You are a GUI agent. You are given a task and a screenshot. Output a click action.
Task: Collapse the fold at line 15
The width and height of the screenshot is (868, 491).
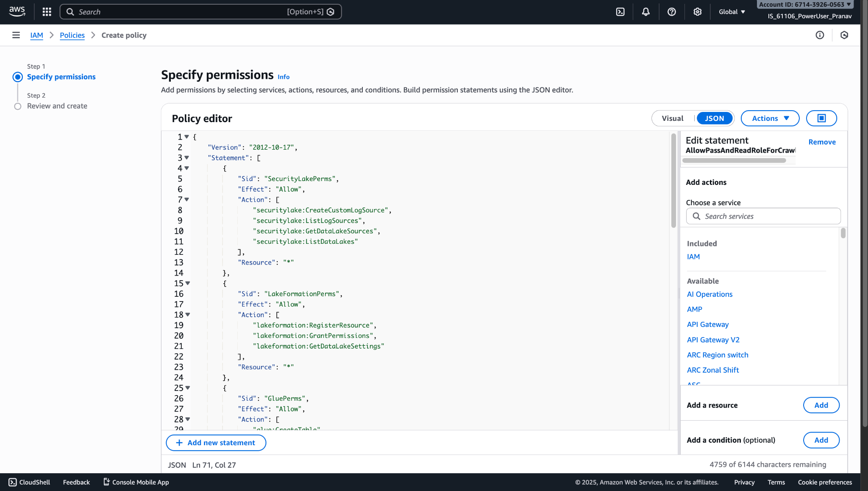click(187, 283)
